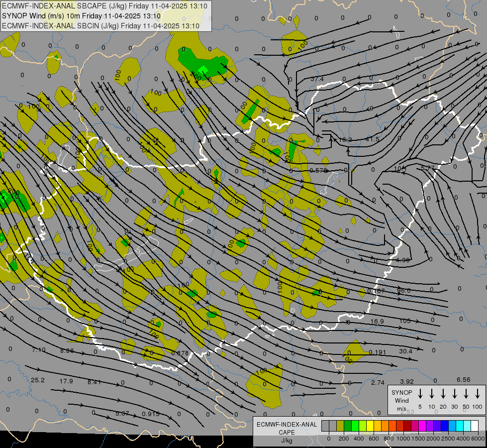Click the 100 m/s wind arrow in legend
Image resolution: width=487 pixels, height=448 pixels.
478,394
